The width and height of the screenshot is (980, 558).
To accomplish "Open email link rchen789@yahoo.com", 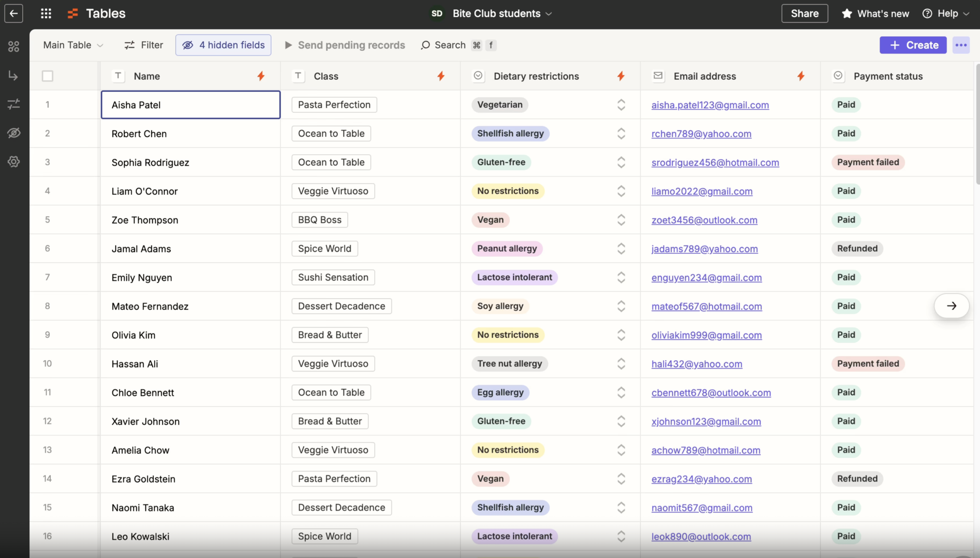I will [x=701, y=134].
